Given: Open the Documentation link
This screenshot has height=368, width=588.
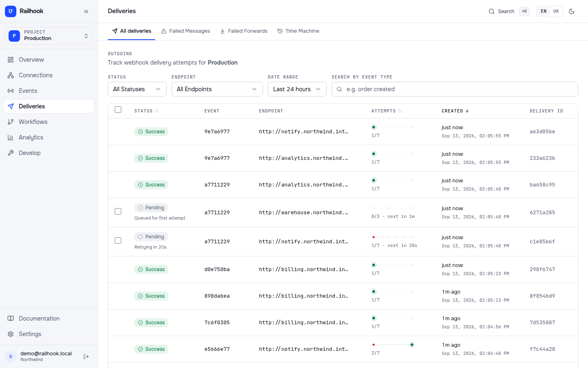Looking at the screenshot, I should click(x=49, y=319).
